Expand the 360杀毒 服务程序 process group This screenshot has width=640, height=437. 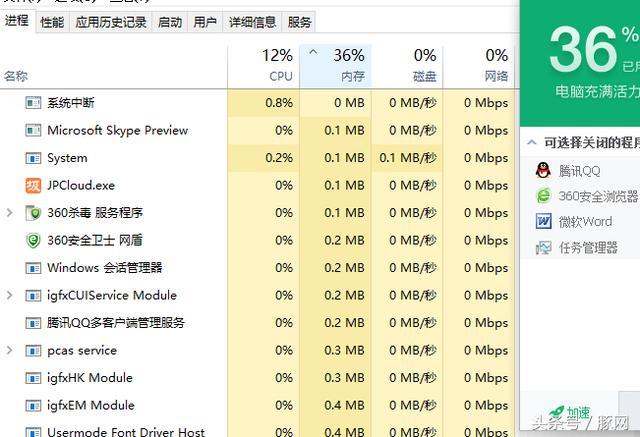(x=9, y=213)
